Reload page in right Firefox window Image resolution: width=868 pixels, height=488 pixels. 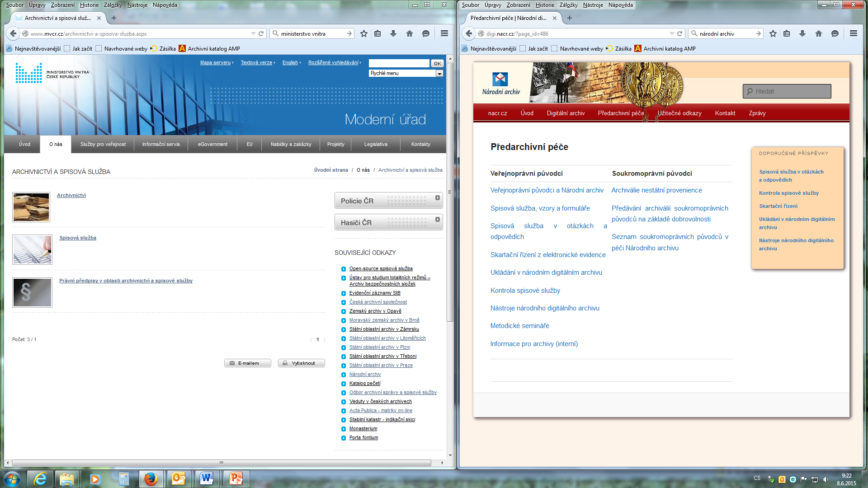point(679,33)
